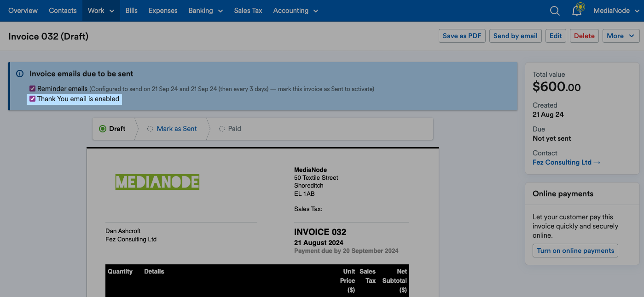The height and width of the screenshot is (297, 644).
Task: Click the Edit invoice button
Action: tap(556, 36)
